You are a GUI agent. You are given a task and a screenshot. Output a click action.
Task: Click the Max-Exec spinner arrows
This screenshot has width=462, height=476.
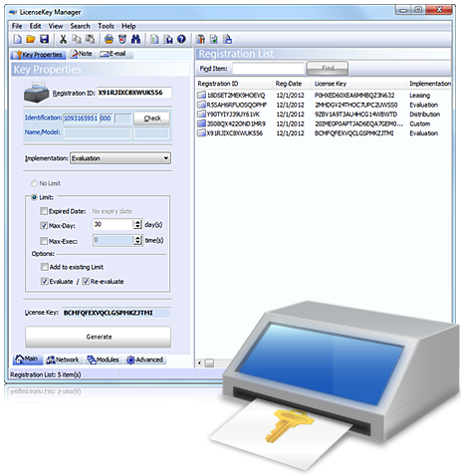[x=137, y=240]
